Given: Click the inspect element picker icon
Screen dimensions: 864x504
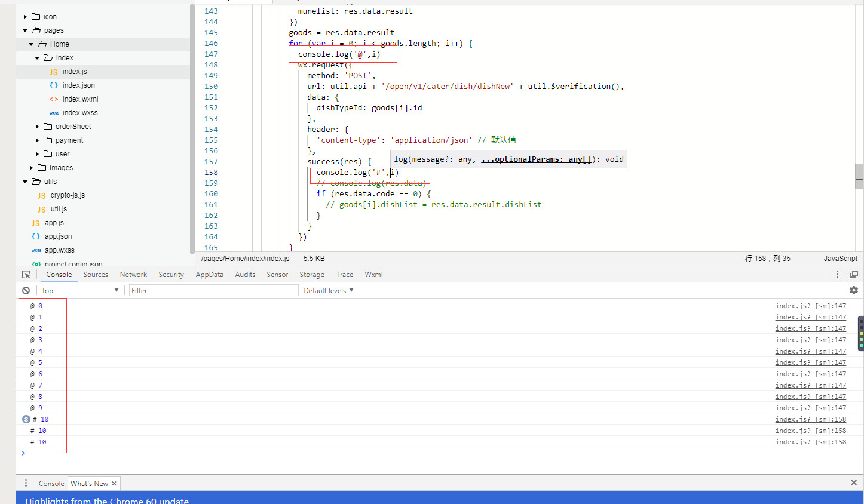Looking at the screenshot, I should pos(26,275).
